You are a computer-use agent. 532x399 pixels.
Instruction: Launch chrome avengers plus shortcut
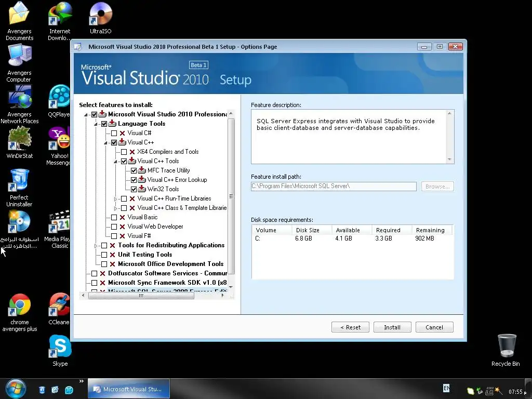[x=19, y=312]
